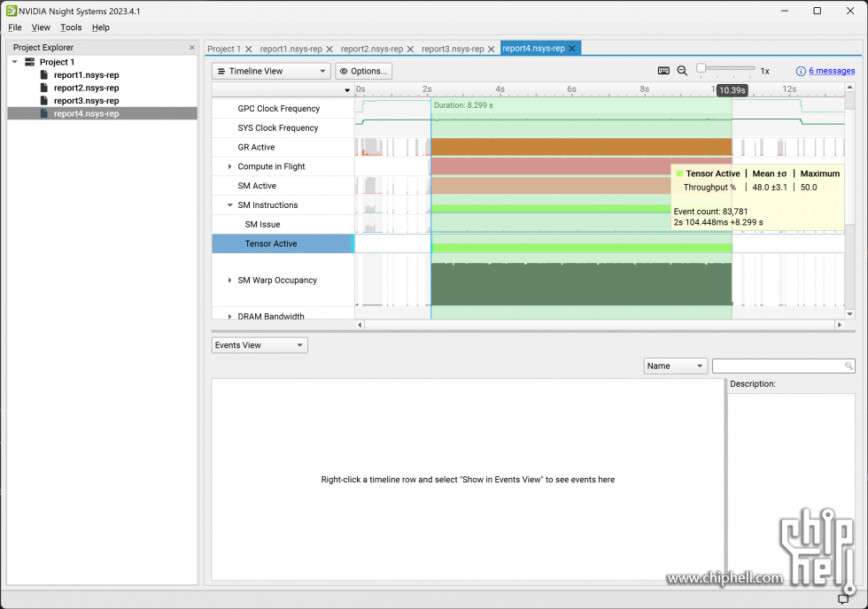Open the Tools menu

(71, 27)
